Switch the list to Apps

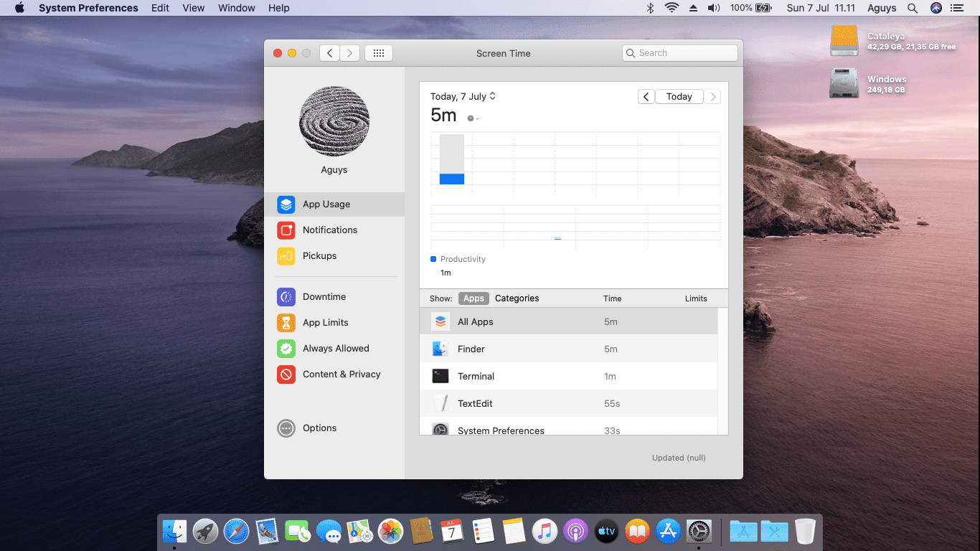pos(473,298)
